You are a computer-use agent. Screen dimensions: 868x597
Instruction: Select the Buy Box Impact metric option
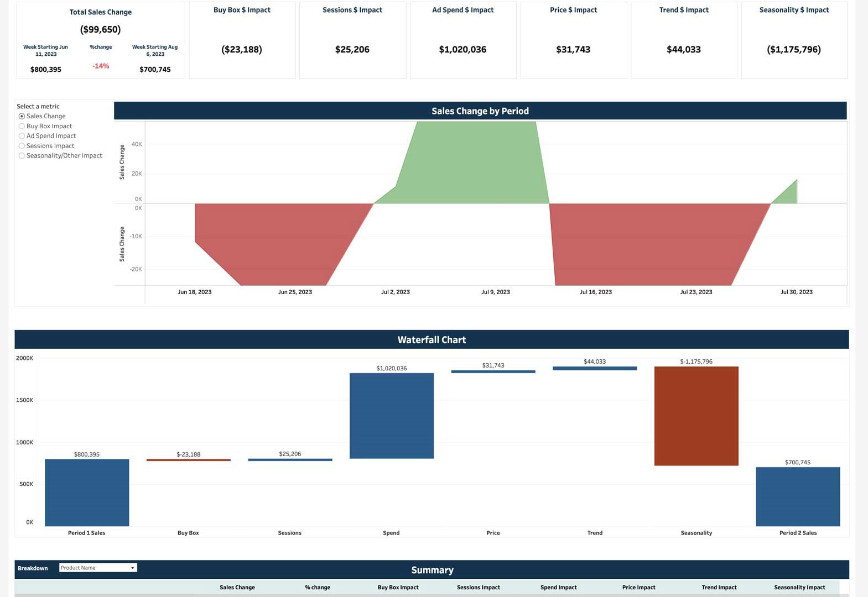(22, 126)
